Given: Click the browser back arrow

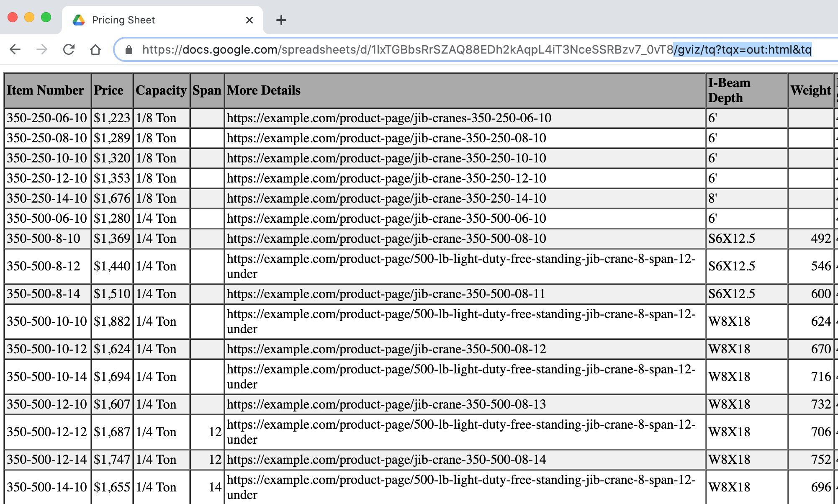Looking at the screenshot, I should click(x=15, y=49).
